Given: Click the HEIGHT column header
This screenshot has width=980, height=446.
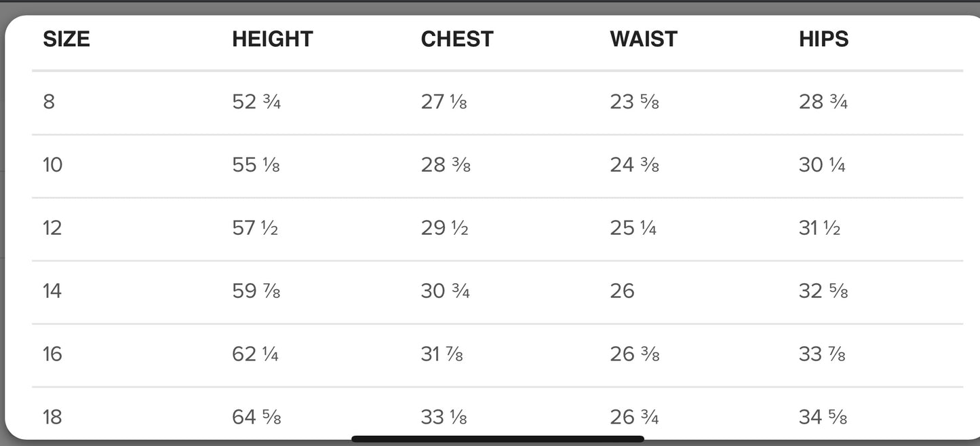Looking at the screenshot, I should pyautogui.click(x=272, y=39).
